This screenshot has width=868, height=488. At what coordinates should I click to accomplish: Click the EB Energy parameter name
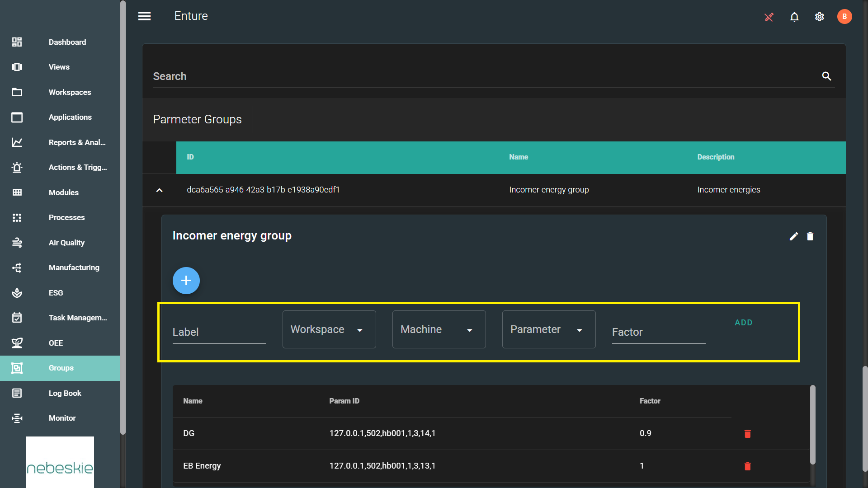point(202,466)
